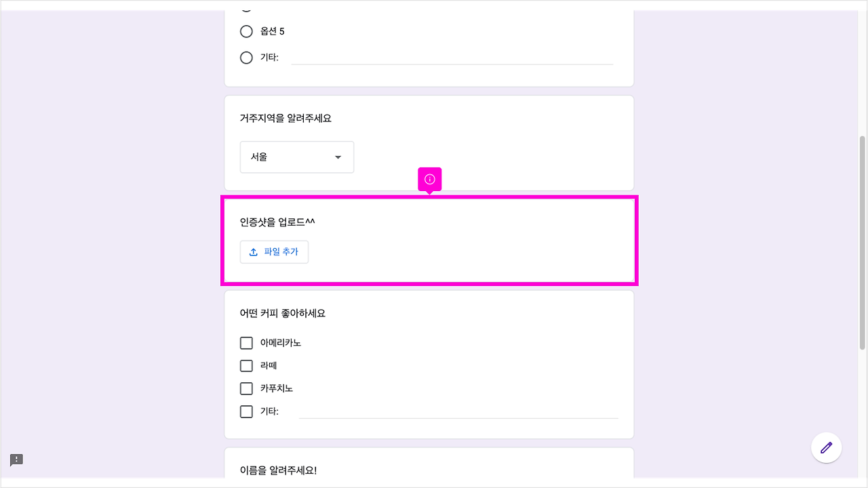Check the 라떼 checkbox
Viewport: 868px width, 488px height.
[x=246, y=365]
